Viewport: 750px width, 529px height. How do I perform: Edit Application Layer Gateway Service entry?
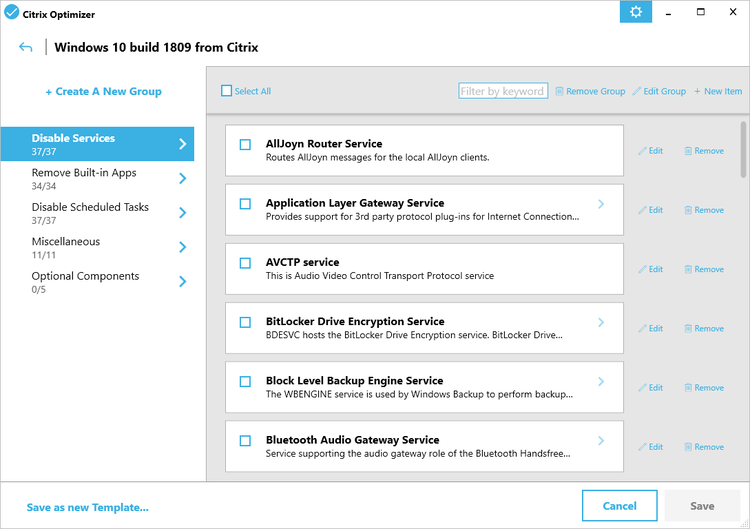coord(651,210)
